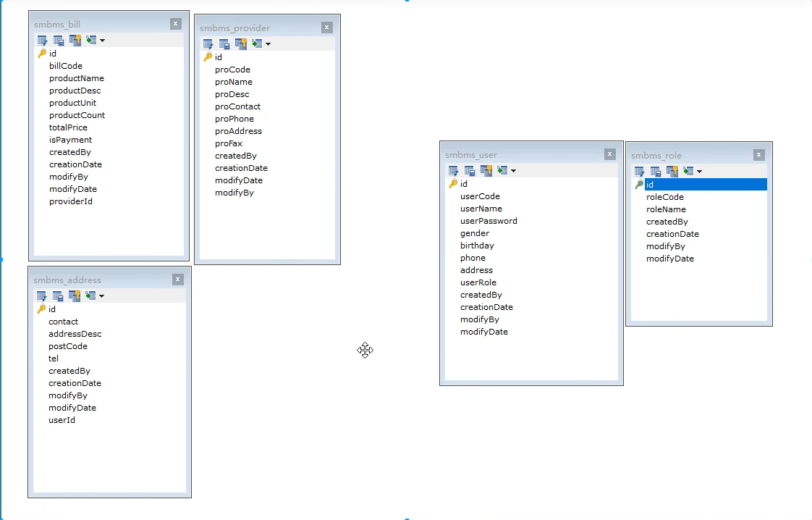The height and width of the screenshot is (520, 812).
Task: Select billCode column in smbms_bill
Action: [x=66, y=66]
